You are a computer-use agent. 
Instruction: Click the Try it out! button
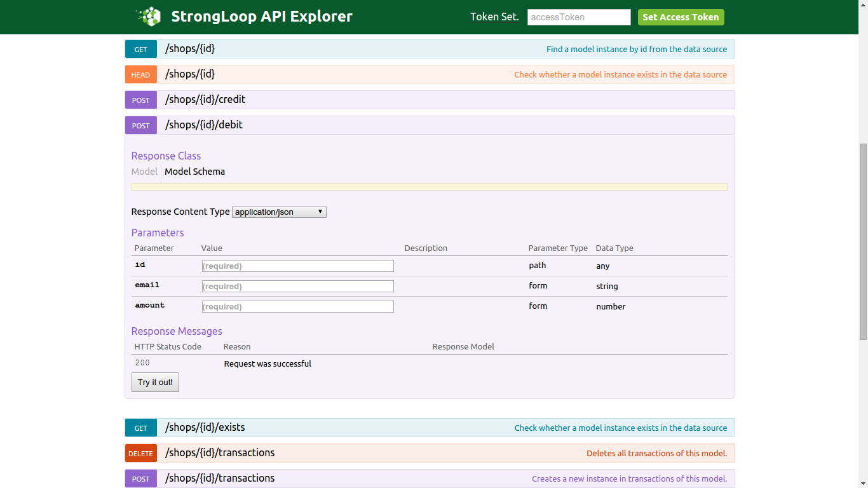tap(155, 382)
